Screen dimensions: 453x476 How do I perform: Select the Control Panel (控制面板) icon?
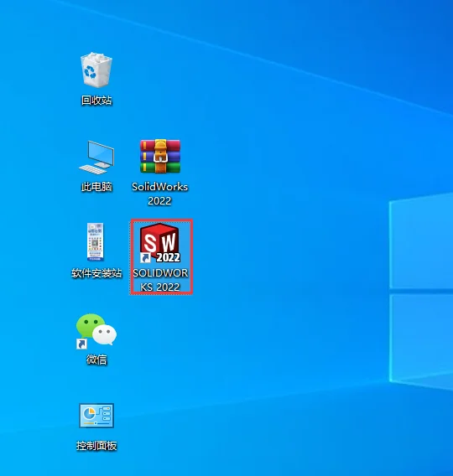96,416
